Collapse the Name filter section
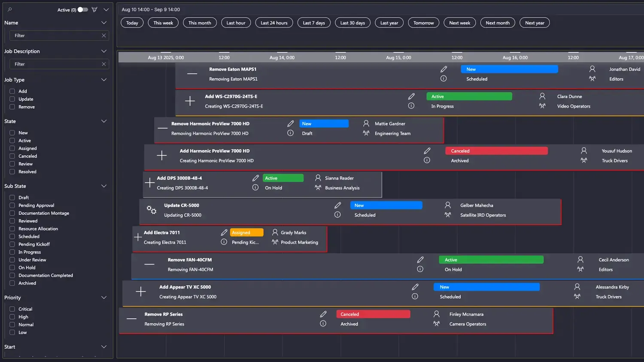This screenshot has width=644, height=362. (x=104, y=23)
